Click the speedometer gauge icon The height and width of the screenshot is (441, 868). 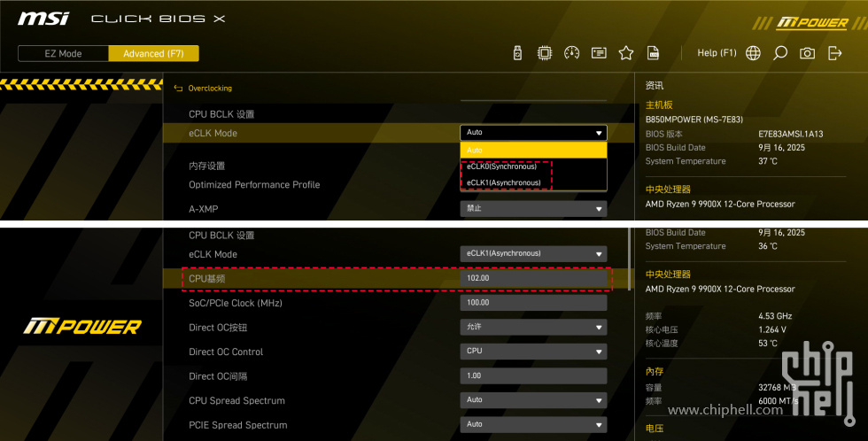(x=571, y=53)
